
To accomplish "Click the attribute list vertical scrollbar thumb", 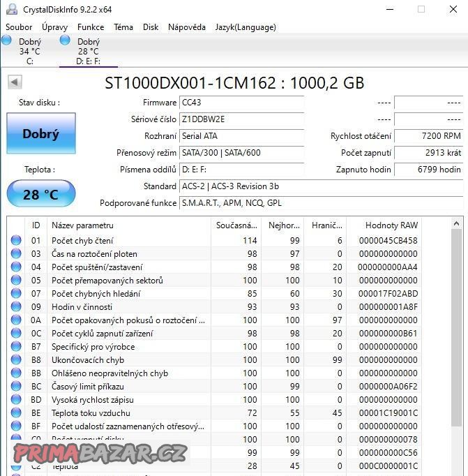I will (456, 328).
